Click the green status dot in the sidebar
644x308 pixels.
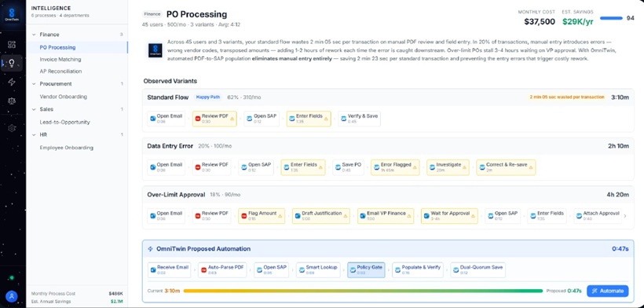[12, 277]
